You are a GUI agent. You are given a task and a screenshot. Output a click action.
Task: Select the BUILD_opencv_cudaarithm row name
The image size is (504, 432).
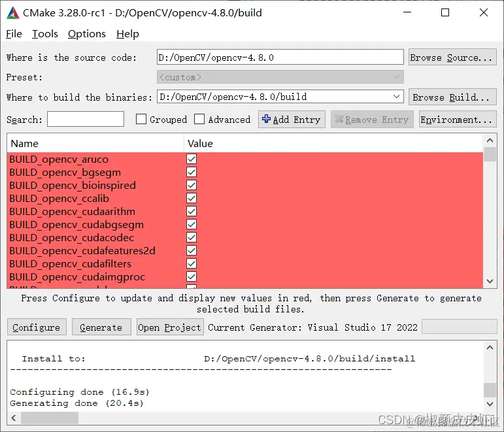pyautogui.click(x=73, y=212)
